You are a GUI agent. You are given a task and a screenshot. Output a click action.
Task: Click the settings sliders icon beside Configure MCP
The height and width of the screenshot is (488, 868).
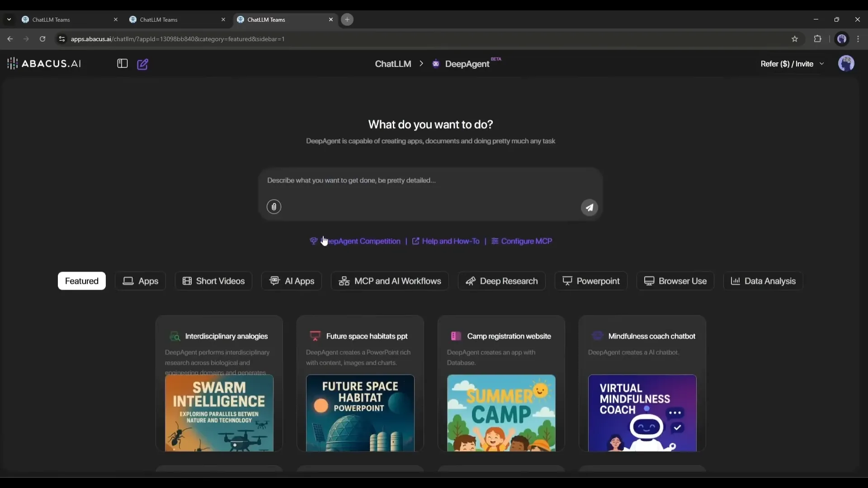[495, 241]
